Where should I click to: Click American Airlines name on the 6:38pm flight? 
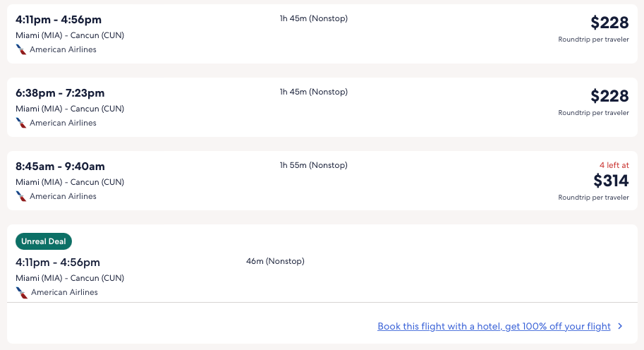(x=63, y=123)
